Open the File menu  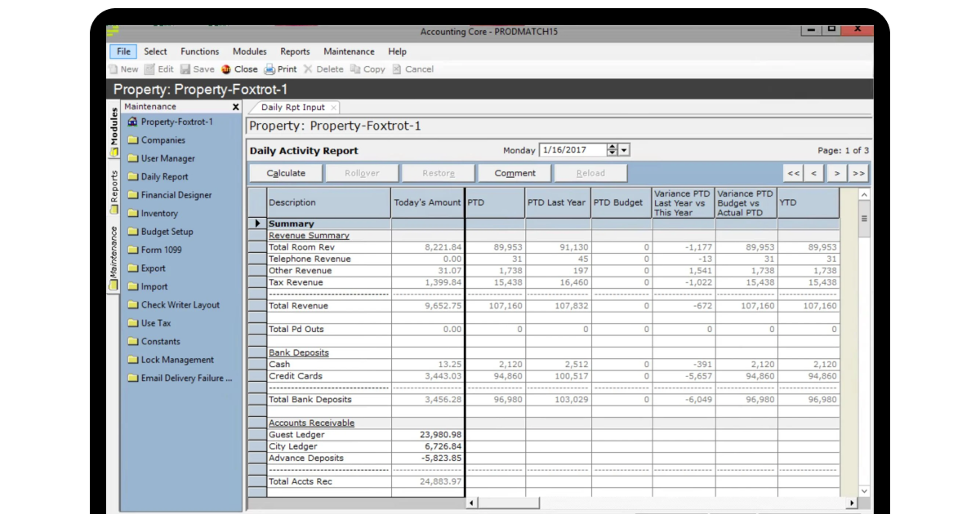pos(122,51)
